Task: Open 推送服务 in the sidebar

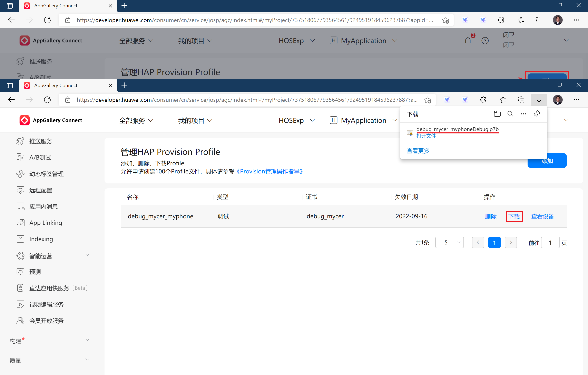Action: coord(41,141)
